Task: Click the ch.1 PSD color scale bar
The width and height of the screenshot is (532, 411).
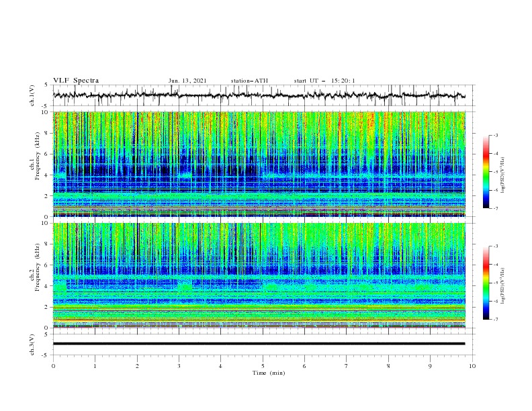Action: tap(486, 172)
